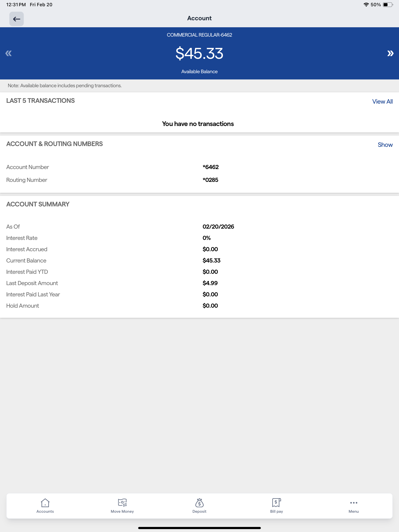Switch to next account with right chevrons
Viewport: 399px width, 532px height.
[390, 53]
